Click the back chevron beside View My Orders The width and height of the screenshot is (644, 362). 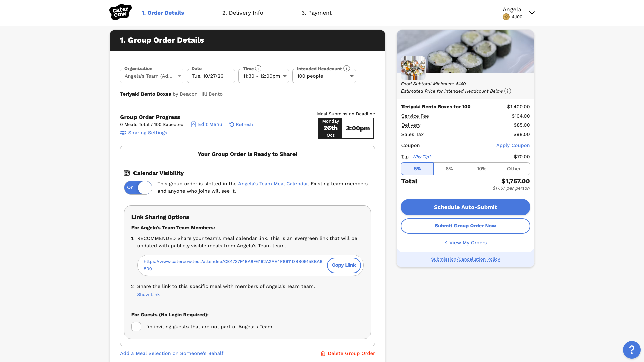pyautogui.click(x=446, y=243)
